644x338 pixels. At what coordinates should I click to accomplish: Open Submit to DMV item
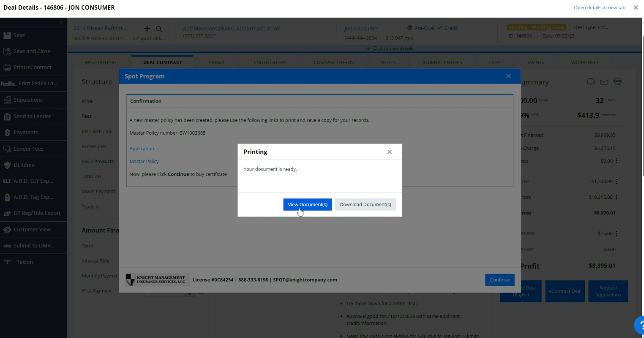click(33, 246)
